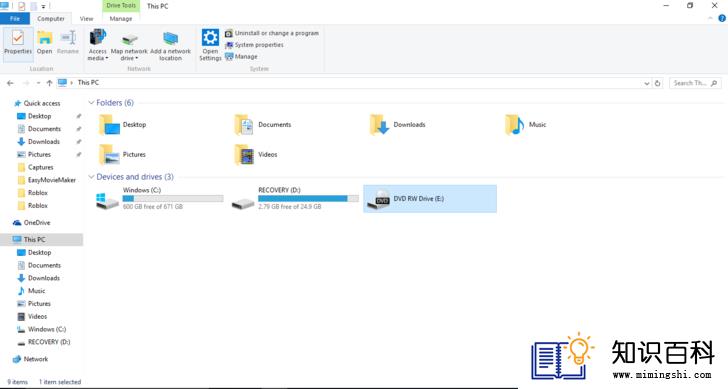728x389 pixels.
Task: Click Network in the navigation pane
Action: pyautogui.click(x=35, y=359)
